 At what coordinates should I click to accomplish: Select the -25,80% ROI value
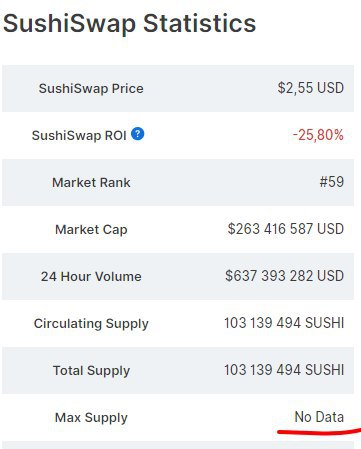coord(318,135)
